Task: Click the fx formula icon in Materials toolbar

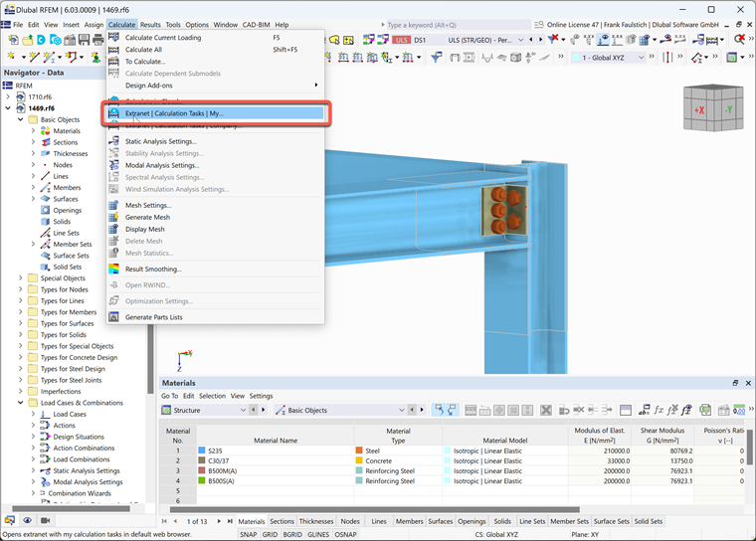Action: coord(659,411)
